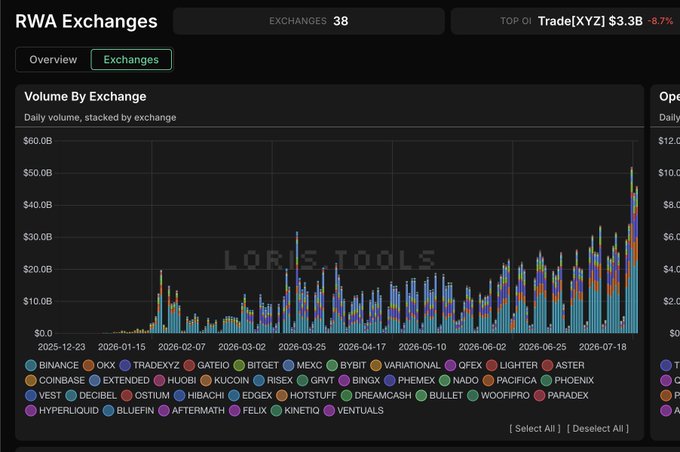The height and width of the screenshot is (452, 680).
Task: Toggle HOTSTUFF legend entry
Action: point(307,396)
